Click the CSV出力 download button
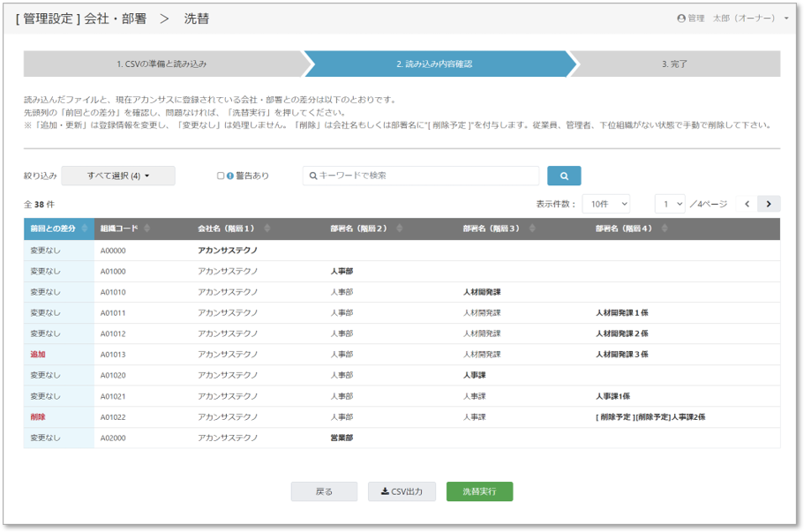This screenshot has width=804, height=532. (x=402, y=491)
